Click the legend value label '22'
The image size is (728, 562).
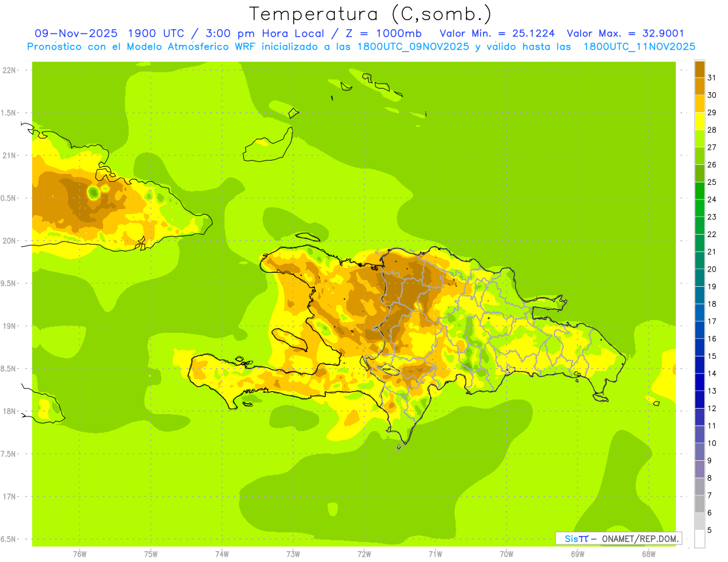point(712,234)
